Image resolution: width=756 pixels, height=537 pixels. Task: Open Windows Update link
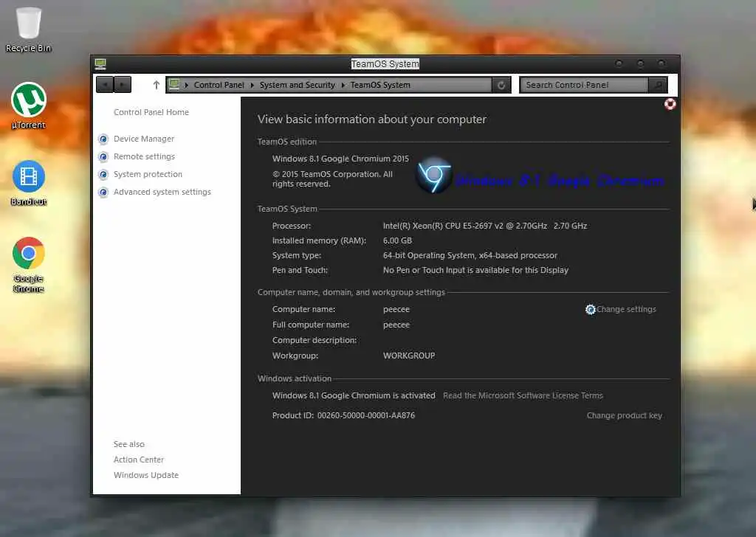point(145,475)
